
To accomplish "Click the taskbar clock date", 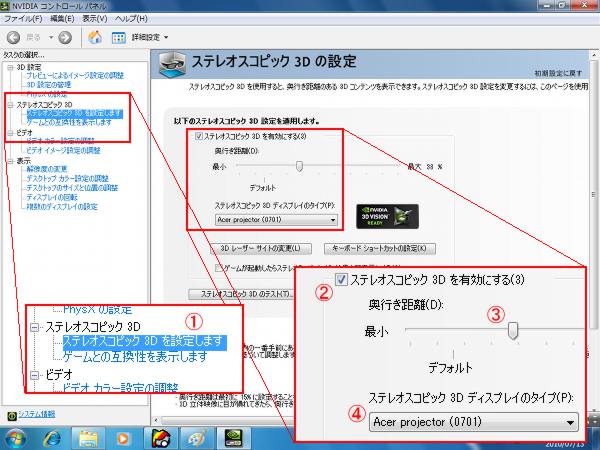I will pyautogui.click(x=564, y=444).
